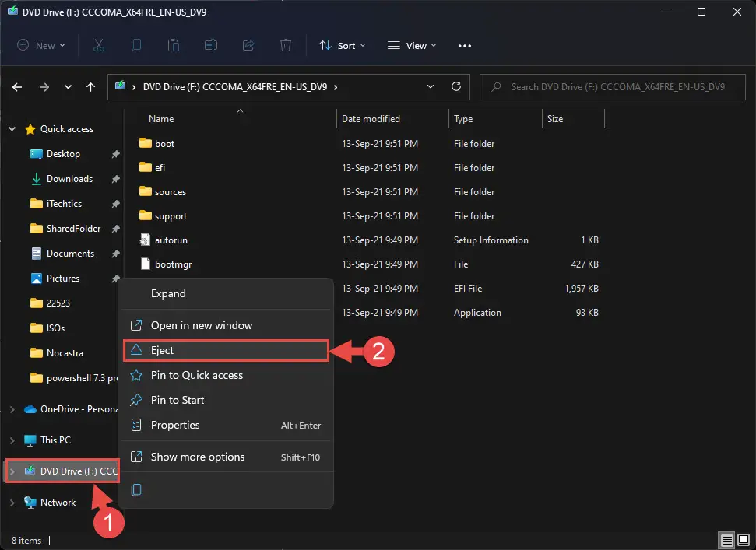756x550 pixels.
Task: Click the Share icon in the toolbar
Action: (248, 45)
